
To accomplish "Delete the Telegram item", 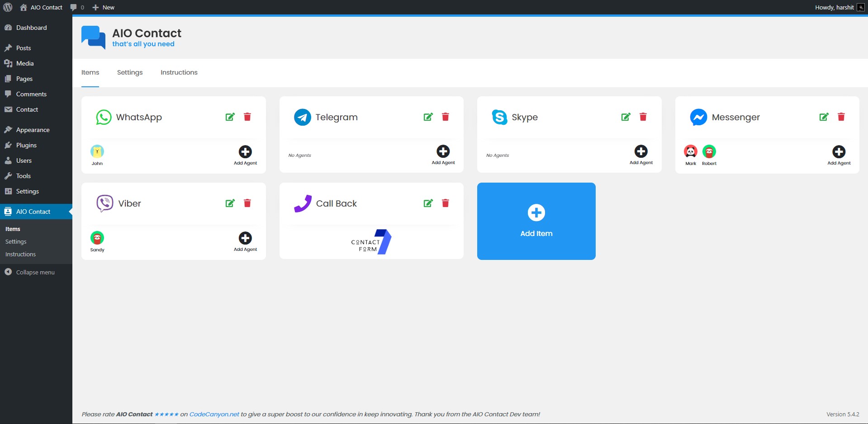I will (446, 117).
